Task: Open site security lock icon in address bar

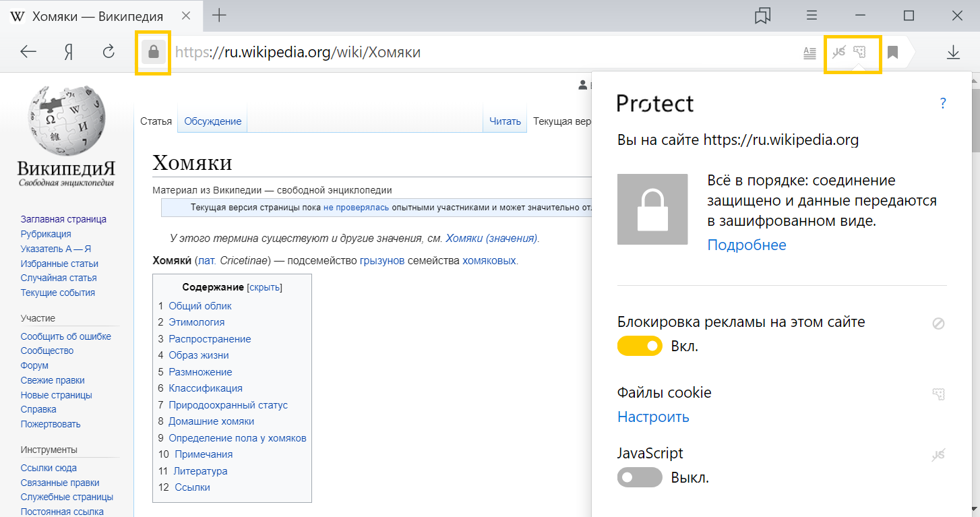Action: point(154,52)
